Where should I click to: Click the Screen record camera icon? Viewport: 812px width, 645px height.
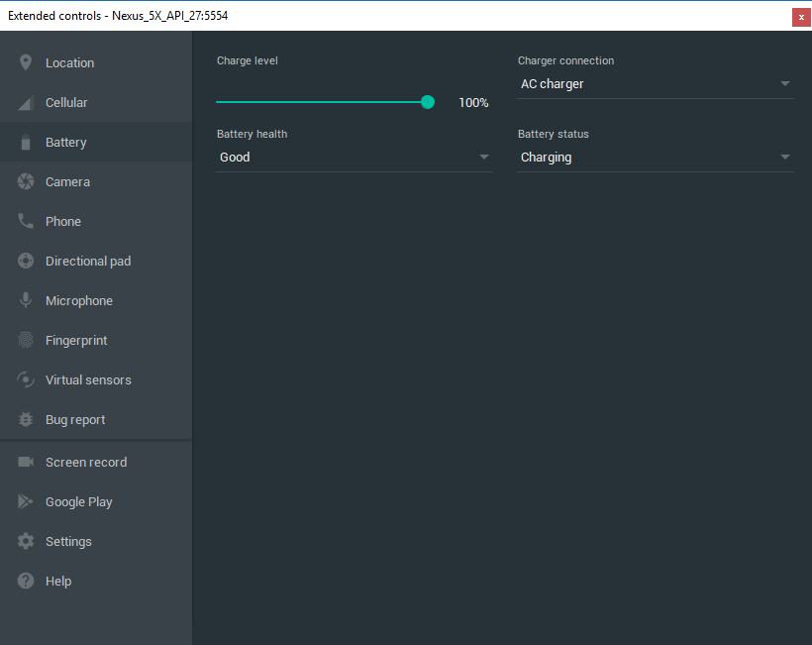coord(26,462)
